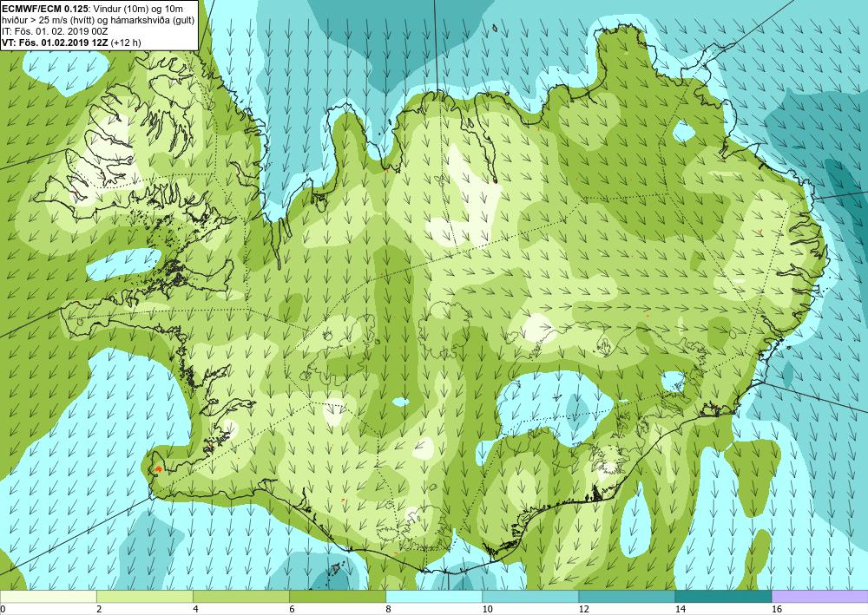
Task: Click the 10-12 m/s cyan legend swatch
Action: pyautogui.click(x=529, y=596)
